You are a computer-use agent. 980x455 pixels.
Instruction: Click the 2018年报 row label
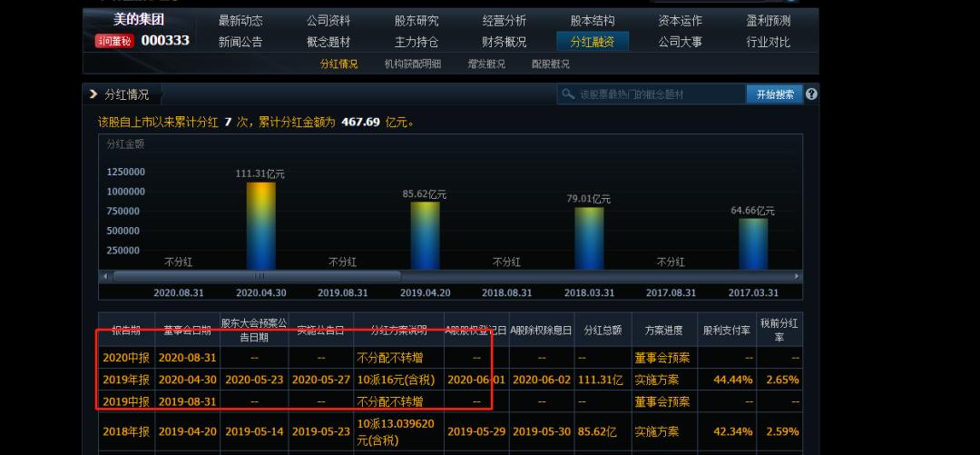pyautogui.click(x=126, y=431)
